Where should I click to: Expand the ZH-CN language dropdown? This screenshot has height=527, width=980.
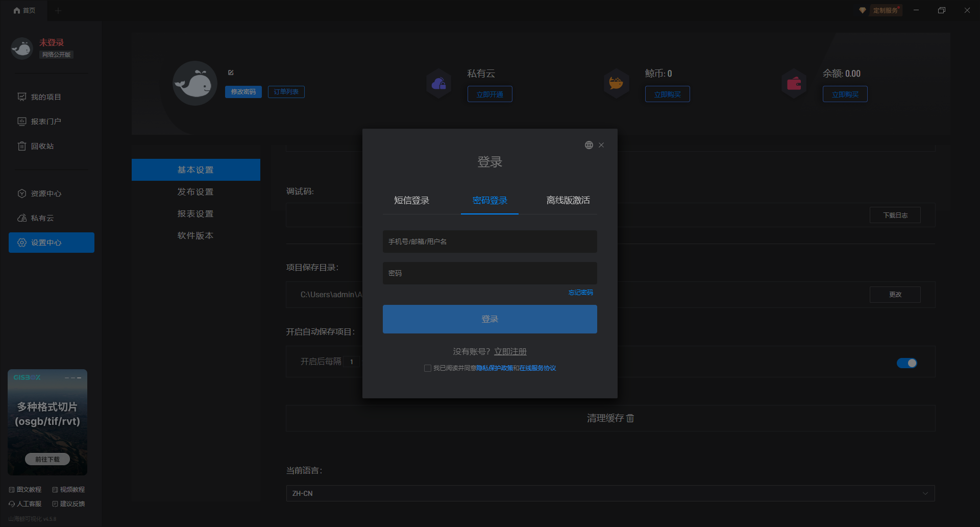[x=610, y=493]
